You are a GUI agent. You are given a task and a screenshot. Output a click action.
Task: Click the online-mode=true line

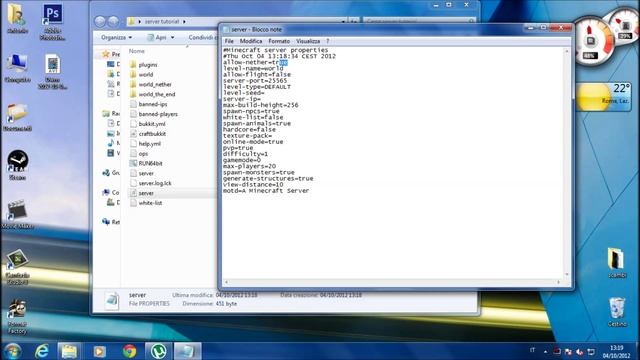pyautogui.click(x=253, y=142)
